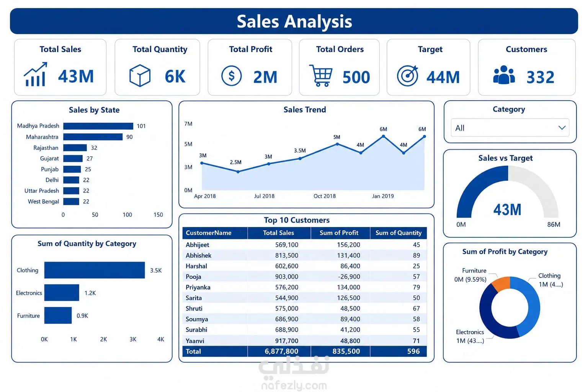Click the Category dropdown chevron arrow

point(562,128)
